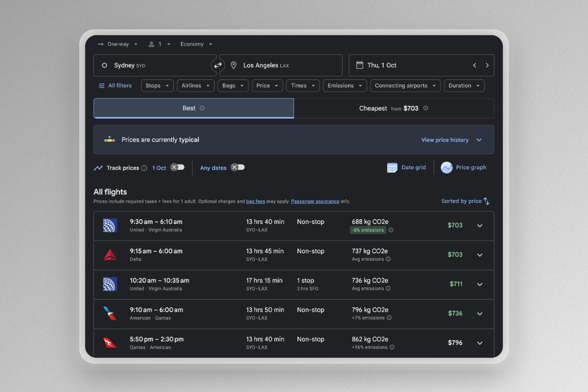Expand the 9:10 am American flight details
The height and width of the screenshot is (392, 588).
tap(480, 314)
